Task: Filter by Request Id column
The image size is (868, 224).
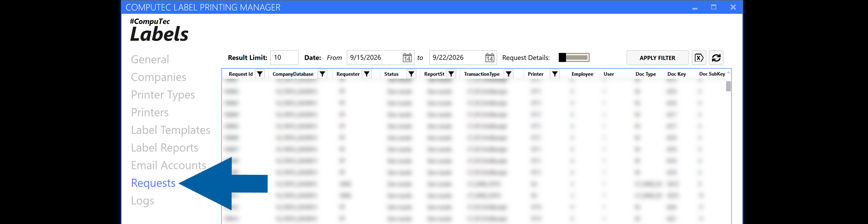Action: [x=260, y=74]
